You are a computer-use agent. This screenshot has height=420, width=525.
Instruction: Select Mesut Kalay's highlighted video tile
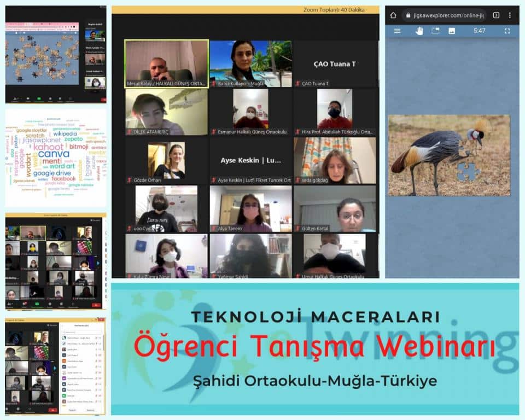(166, 63)
